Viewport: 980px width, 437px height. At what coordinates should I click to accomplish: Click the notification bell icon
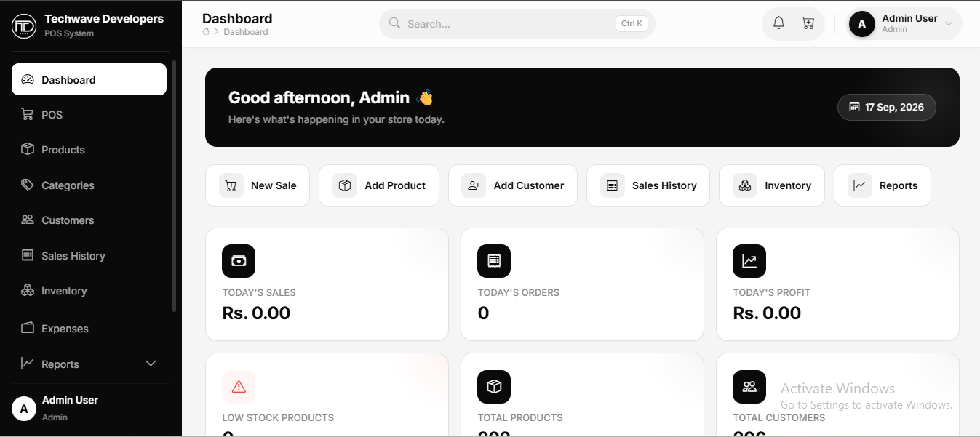[778, 23]
